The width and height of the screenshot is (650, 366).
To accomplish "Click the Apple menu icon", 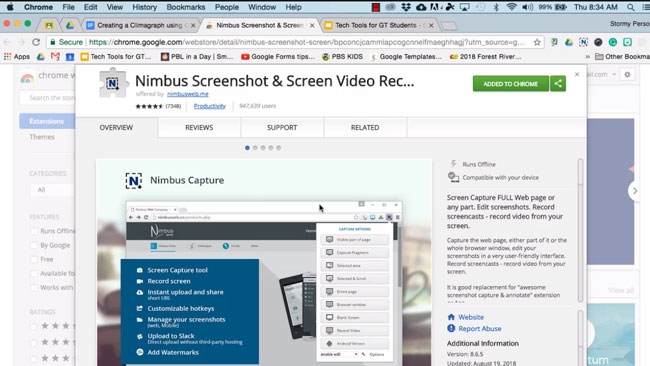I will (x=10, y=7).
